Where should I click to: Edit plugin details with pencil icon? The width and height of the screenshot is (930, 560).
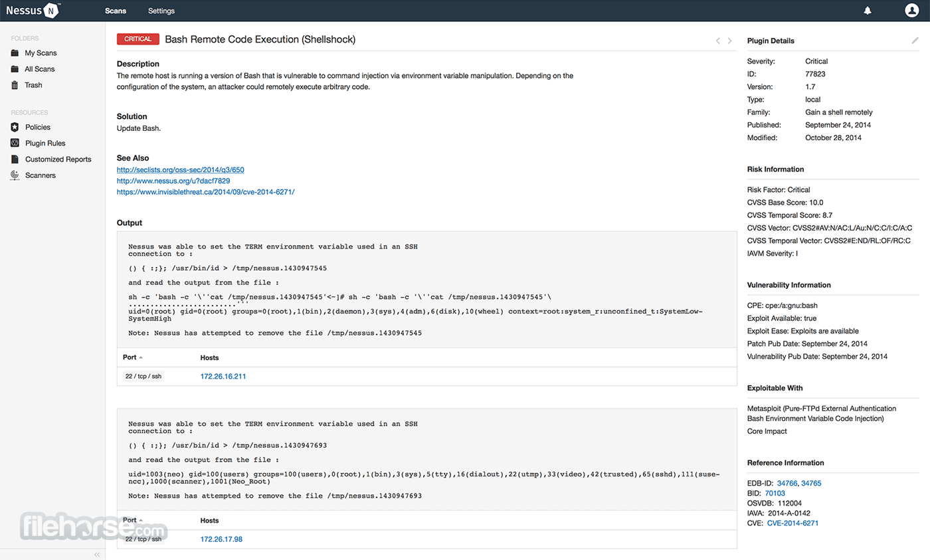(x=915, y=41)
